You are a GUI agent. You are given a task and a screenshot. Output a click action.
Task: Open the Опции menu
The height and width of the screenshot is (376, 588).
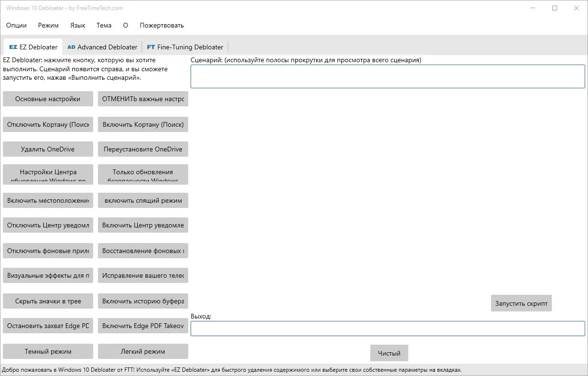click(16, 25)
